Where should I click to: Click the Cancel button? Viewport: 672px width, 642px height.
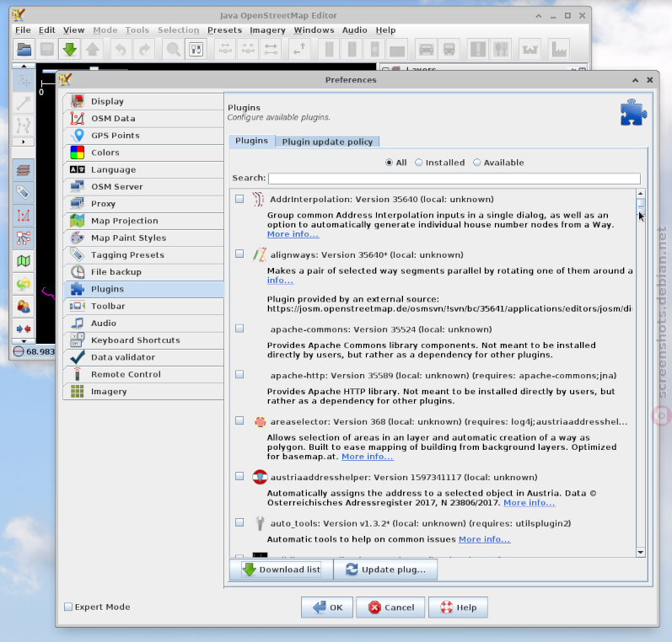(390, 607)
